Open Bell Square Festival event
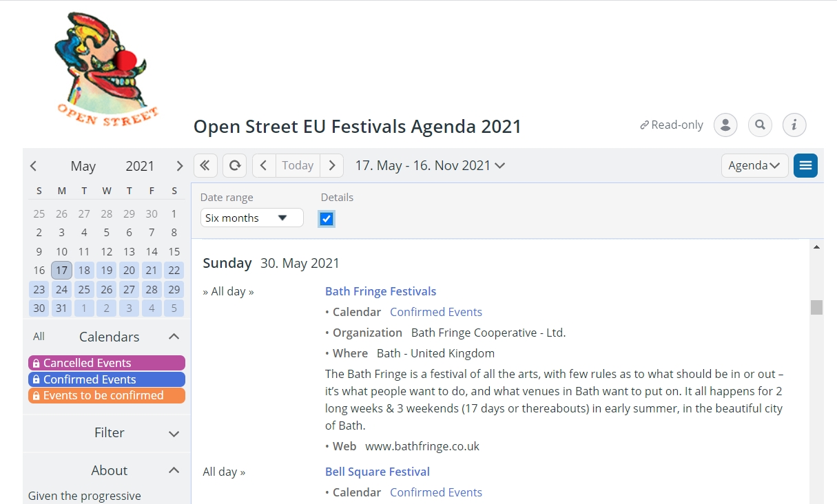 378,472
